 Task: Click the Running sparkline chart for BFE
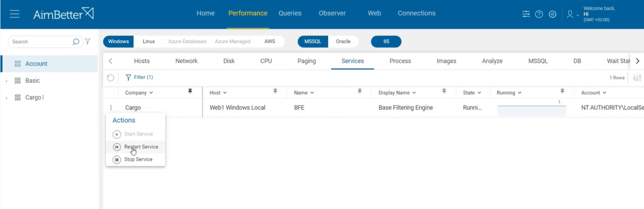pos(532,110)
